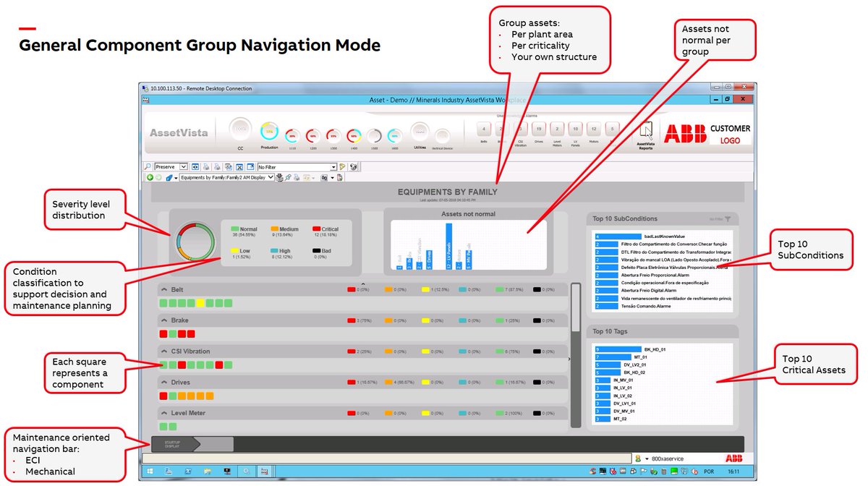Select MT_01 in Top 10 Tags
The image size is (868, 486).
coord(621,357)
